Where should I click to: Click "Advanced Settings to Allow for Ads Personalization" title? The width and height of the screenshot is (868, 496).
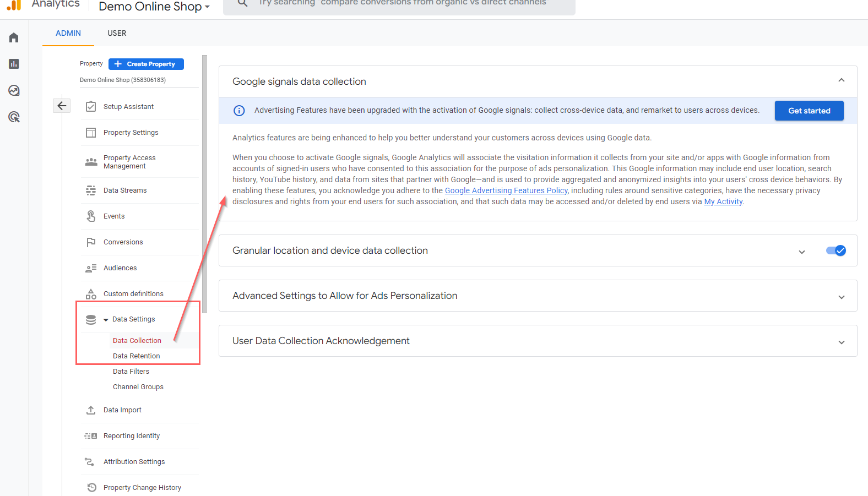point(345,296)
